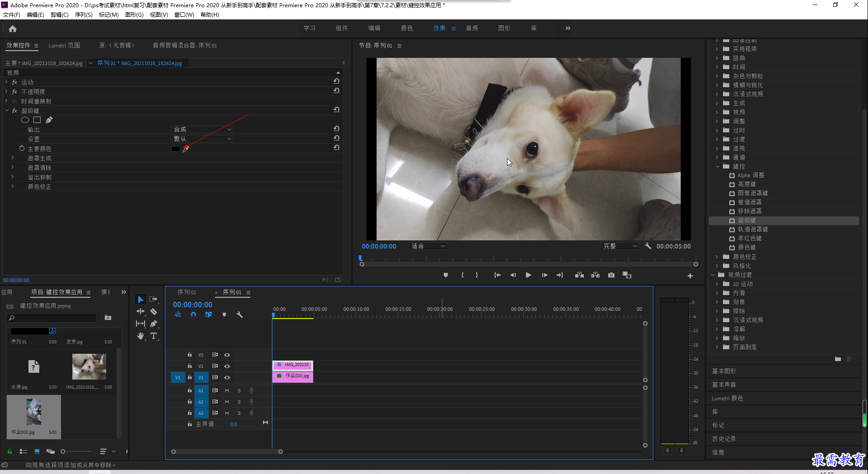
Task: Open the 窗口(W) menu
Action: point(184,14)
